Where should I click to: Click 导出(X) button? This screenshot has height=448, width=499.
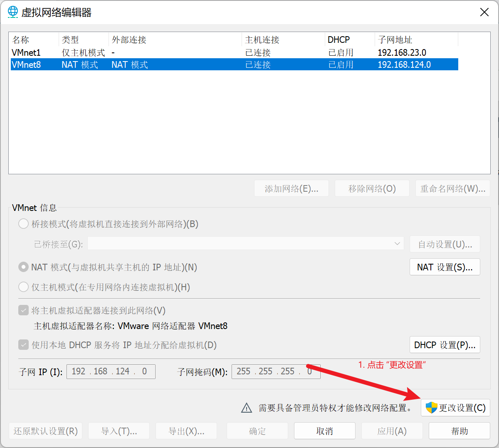click(x=186, y=431)
